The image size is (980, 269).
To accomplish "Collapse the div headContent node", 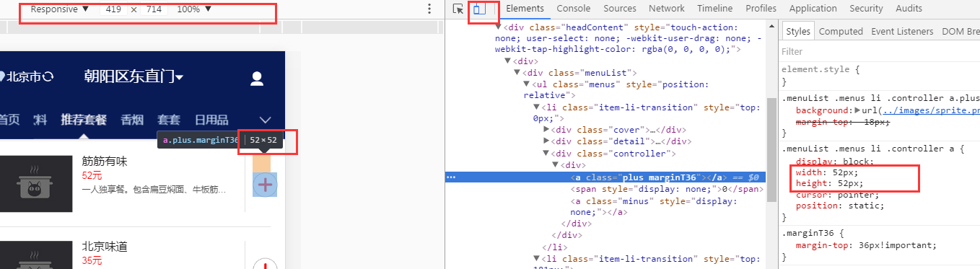I will 498,27.
